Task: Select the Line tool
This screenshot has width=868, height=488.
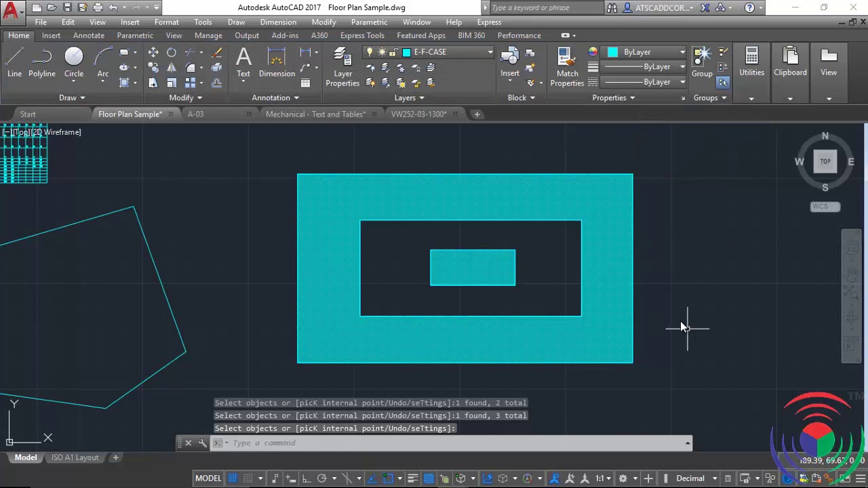Action: (14, 62)
